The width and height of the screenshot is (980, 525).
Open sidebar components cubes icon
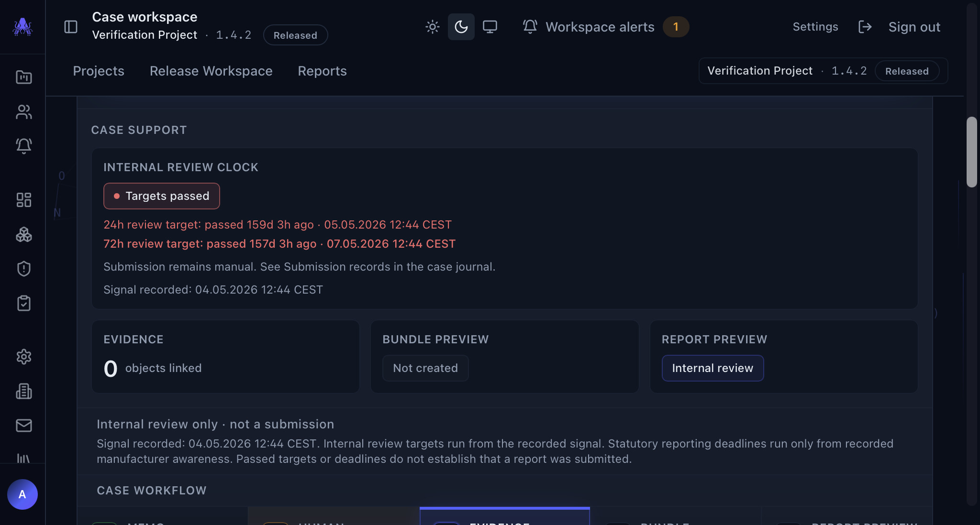coord(23,234)
